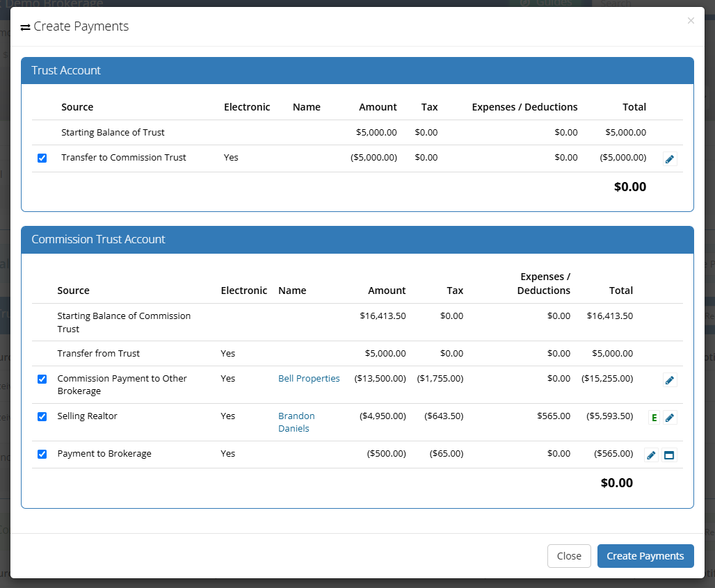The height and width of the screenshot is (588, 715).
Task: Click the Selling Realtor source label
Action: pos(87,416)
